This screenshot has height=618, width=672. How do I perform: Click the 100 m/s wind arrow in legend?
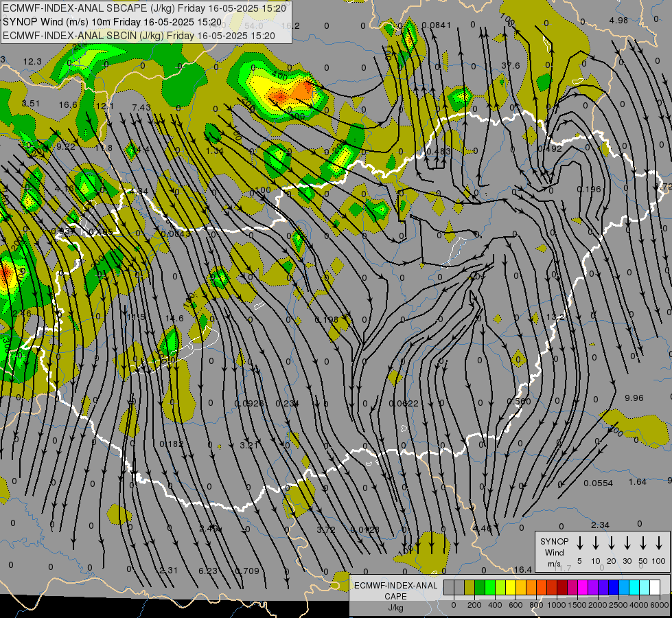(659, 542)
